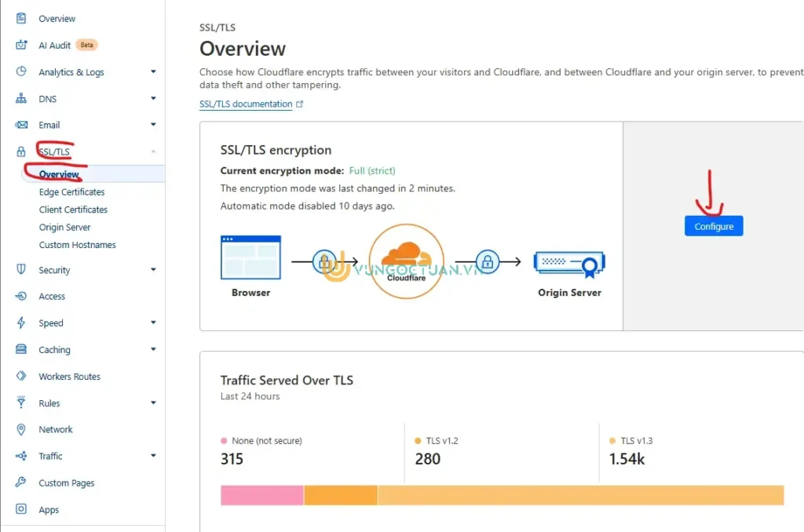Expand the Rules dropdown arrow
804x532 pixels.
coord(153,403)
